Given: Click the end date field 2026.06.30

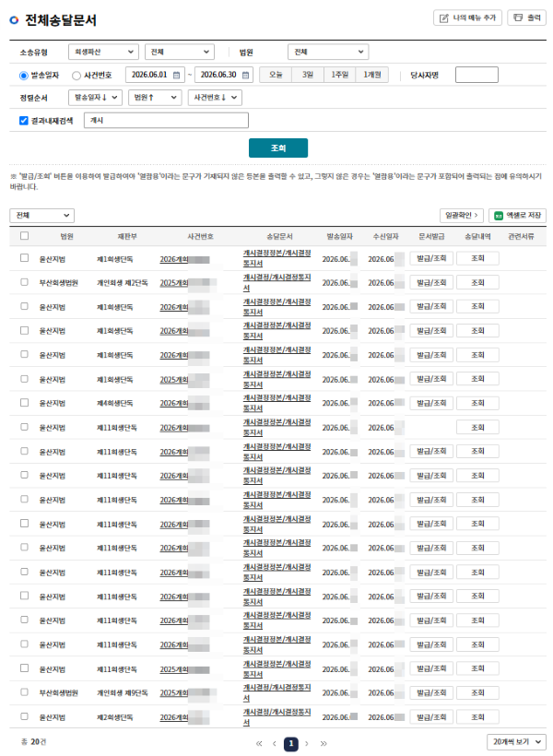Looking at the screenshot, I should (x=224, y=75).
